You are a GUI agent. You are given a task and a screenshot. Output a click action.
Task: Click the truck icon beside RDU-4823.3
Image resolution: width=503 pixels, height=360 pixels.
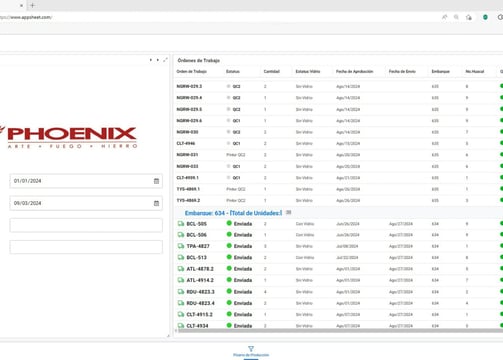pyautogui.click(x=181, y=292)
